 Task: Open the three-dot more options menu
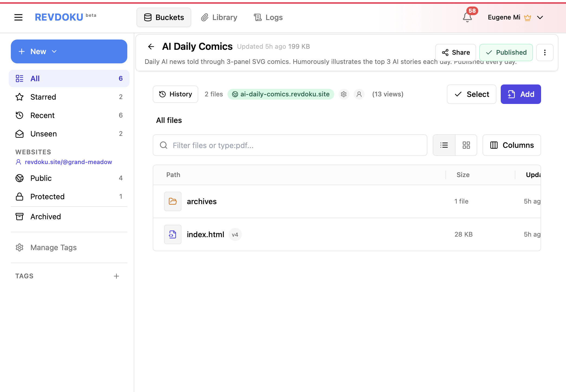545,53
